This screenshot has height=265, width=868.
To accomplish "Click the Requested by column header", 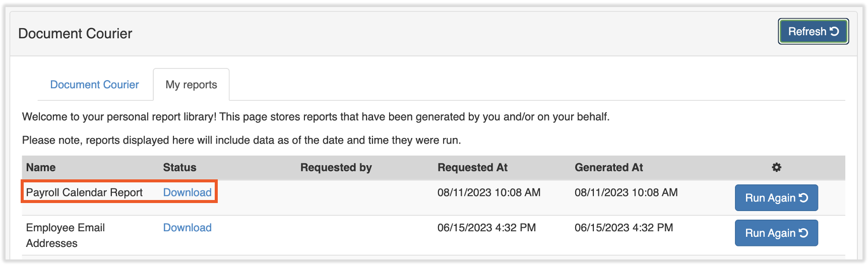I will (x=336, y=167).
